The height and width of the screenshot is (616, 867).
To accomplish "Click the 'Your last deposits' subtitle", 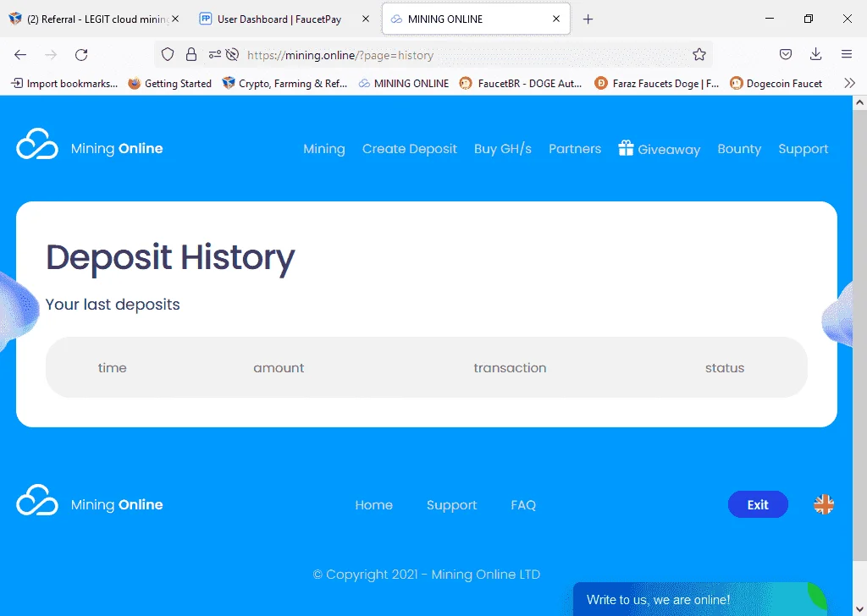I will 113,305.
